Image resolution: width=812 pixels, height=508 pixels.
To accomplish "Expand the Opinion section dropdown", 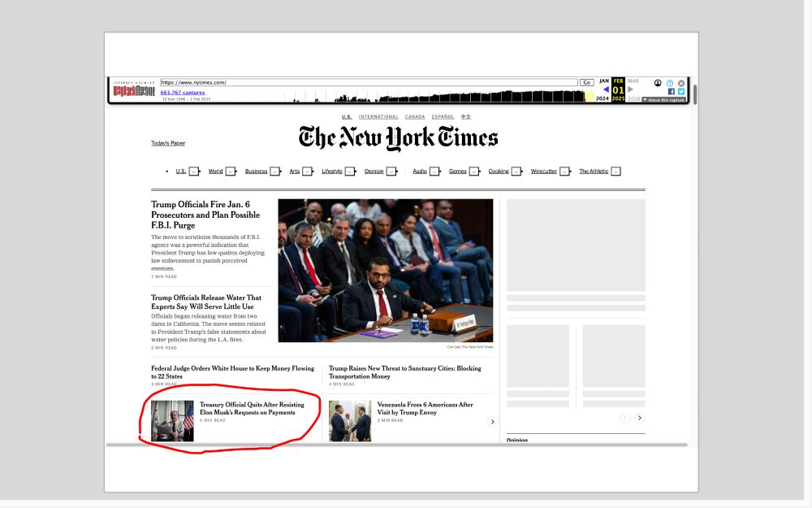I will point(392,172).
